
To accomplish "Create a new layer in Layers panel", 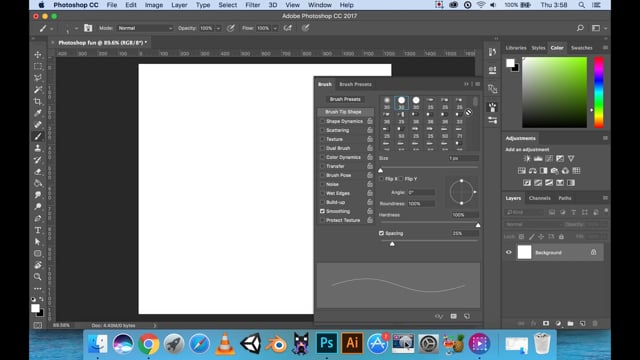I will [582, 323].
